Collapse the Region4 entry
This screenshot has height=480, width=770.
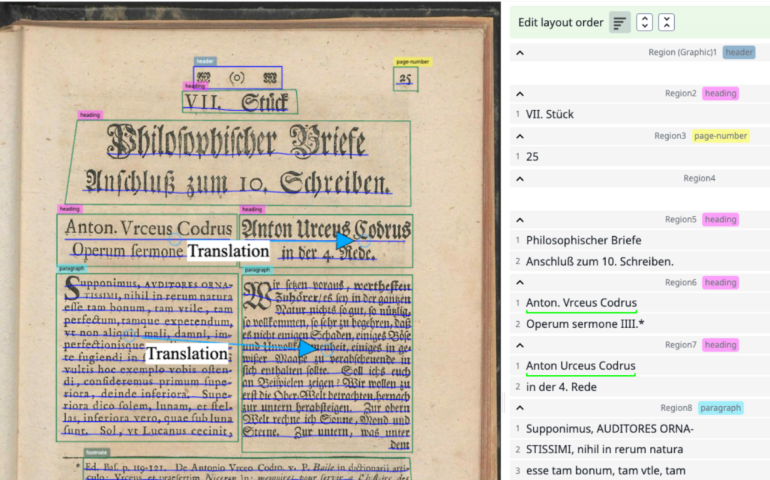[x=520, y=178]
